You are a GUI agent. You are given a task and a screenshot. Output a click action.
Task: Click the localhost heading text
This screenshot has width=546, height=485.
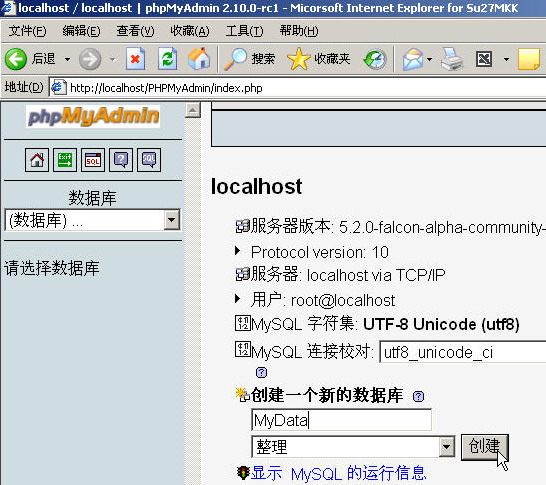pos(256,186)
